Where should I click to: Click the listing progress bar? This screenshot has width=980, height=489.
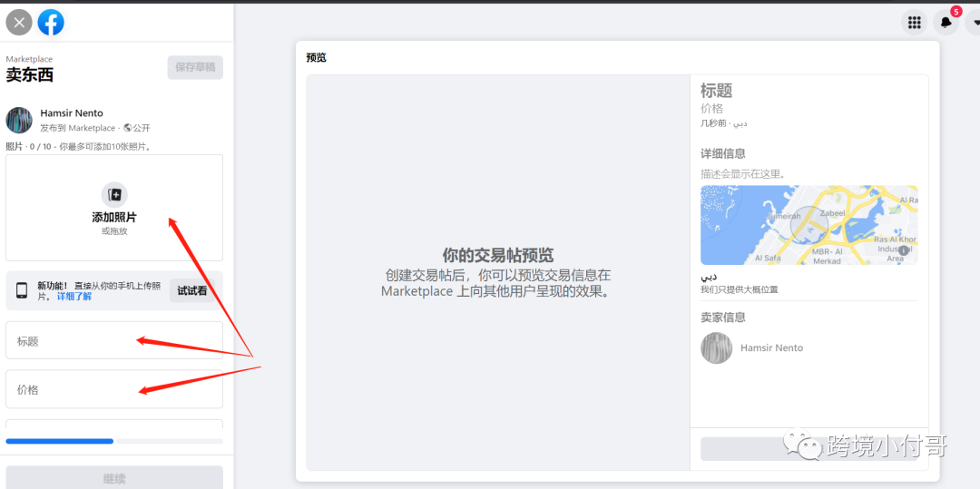click(114, 441)
